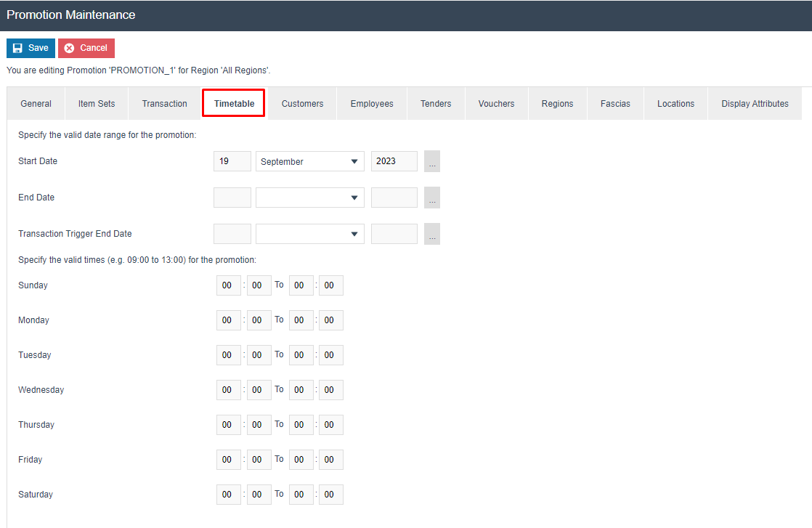812x528 pixels.
Task: Click the End Date day field
Action: (x=232, y=198)
